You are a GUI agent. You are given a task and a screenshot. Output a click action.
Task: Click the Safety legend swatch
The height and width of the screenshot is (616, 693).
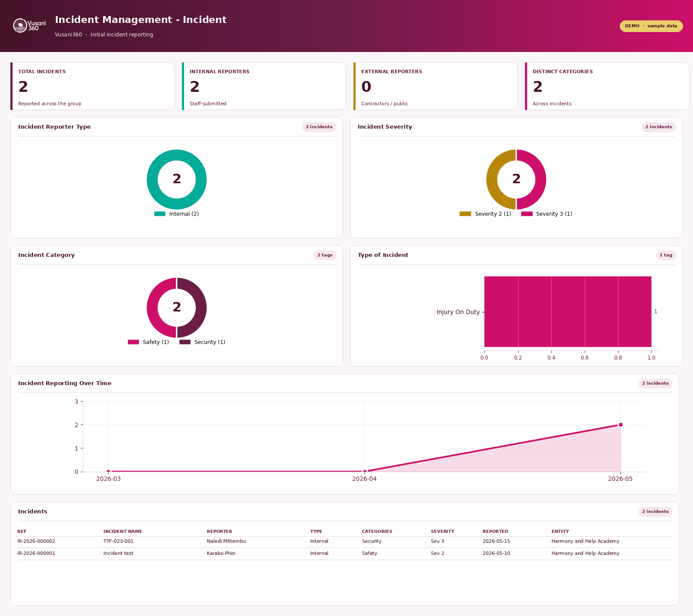click(x=133, y=342)
